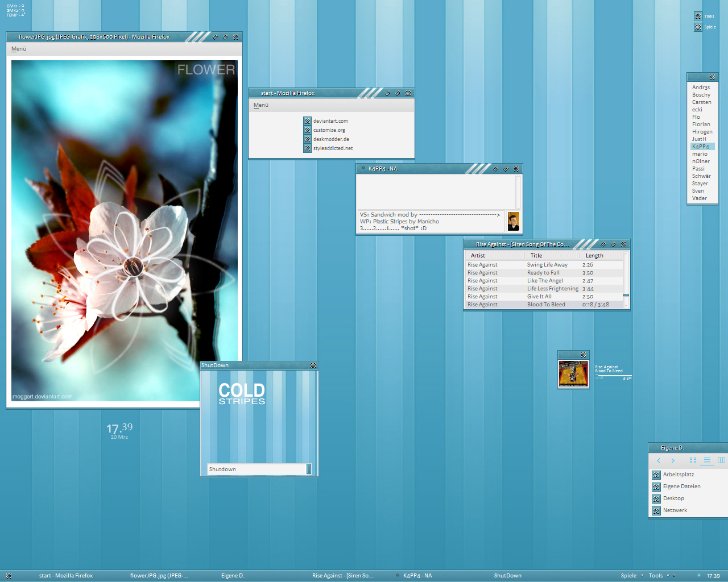Click the customize.org bookmark icon
Screen dimensions: 728x582
click(x=307, y=130)
